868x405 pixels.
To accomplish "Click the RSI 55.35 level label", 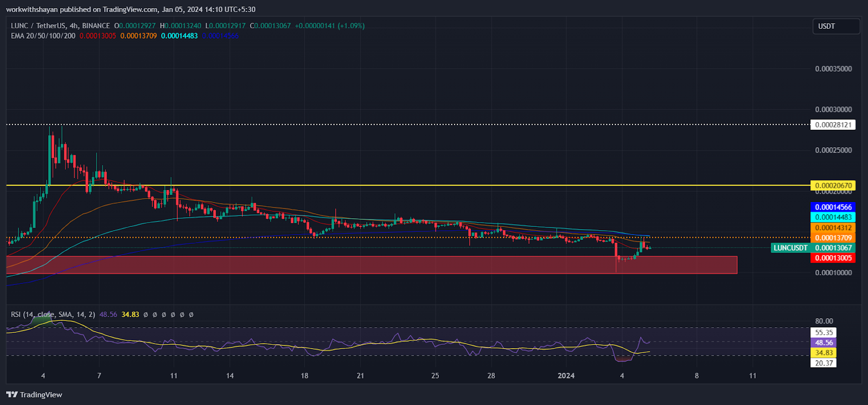I will 824,332.
